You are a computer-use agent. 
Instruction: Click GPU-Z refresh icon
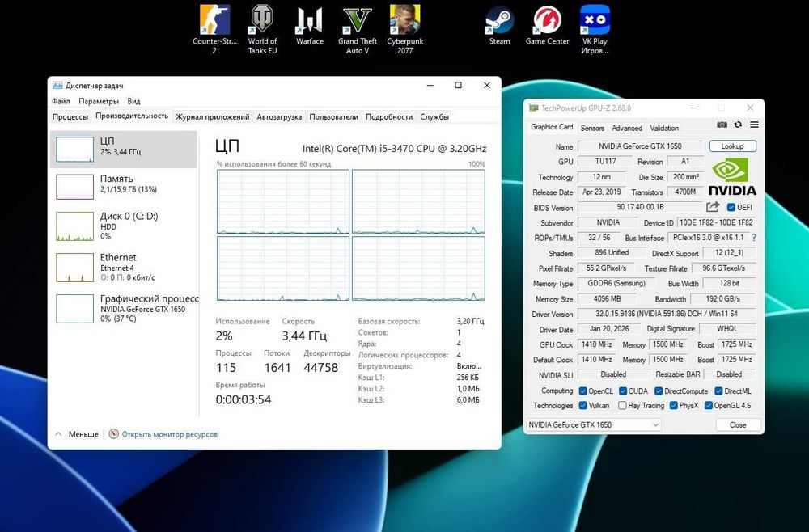point(738,125)
